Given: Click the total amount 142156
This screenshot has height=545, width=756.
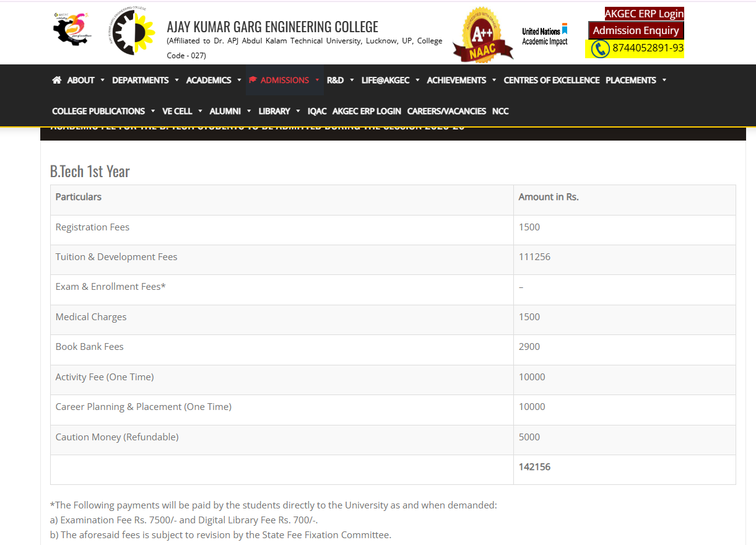Looking at the screenshot, I should (534, 467).
